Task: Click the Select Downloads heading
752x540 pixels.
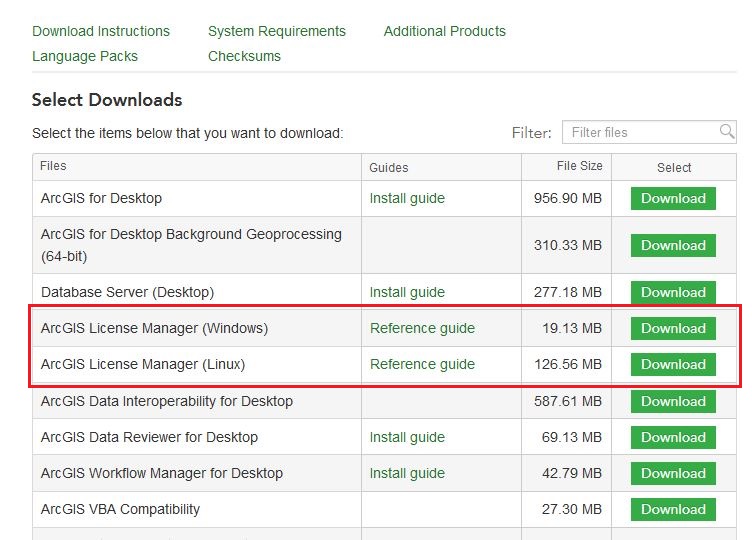Action: coord(107,100)
